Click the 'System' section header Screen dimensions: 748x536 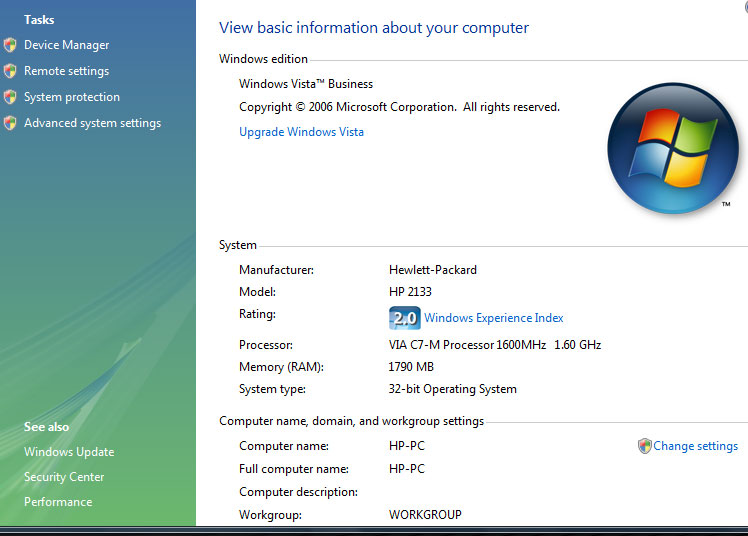[x=238, y=245]
